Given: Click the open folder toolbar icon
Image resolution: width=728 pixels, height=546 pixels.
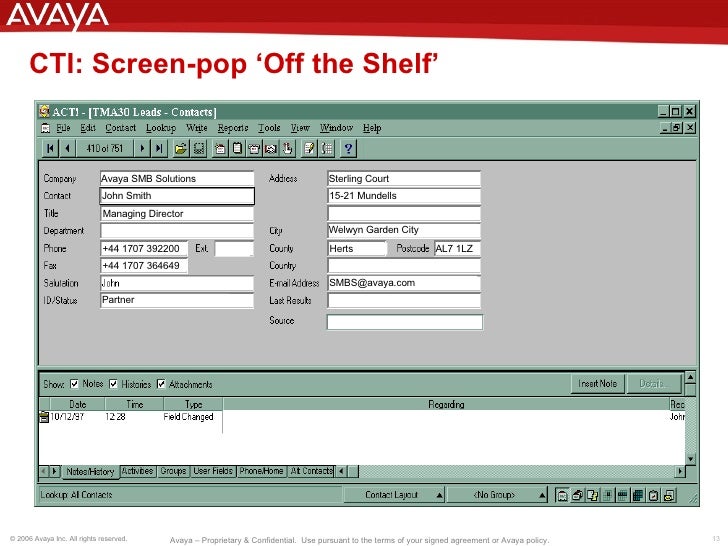Looking at the screenshot, I should pos(181,149).
